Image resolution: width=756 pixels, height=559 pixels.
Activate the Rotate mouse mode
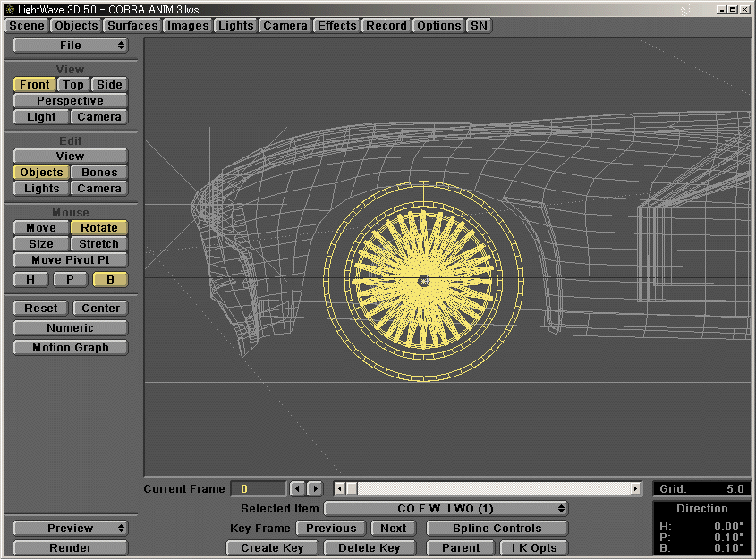point(98,227)
